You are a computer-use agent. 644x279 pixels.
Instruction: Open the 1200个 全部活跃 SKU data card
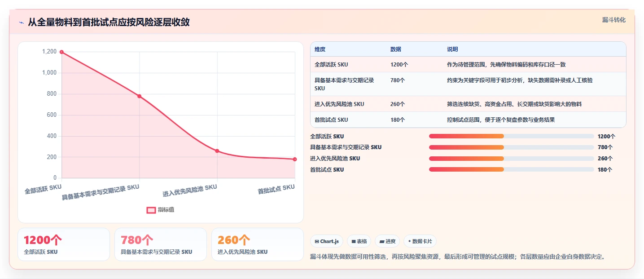coord(64,244)
